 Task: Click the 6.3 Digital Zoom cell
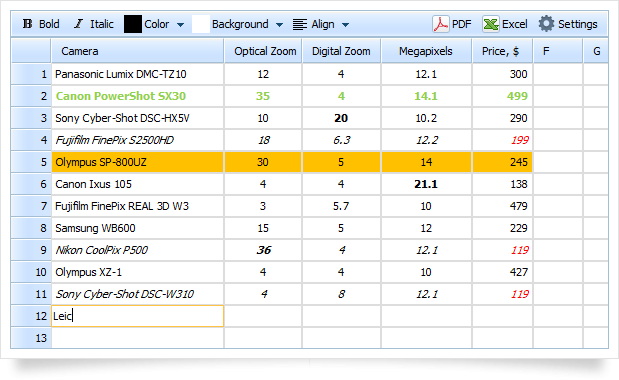pyautogui.click(x=341, y=140)
